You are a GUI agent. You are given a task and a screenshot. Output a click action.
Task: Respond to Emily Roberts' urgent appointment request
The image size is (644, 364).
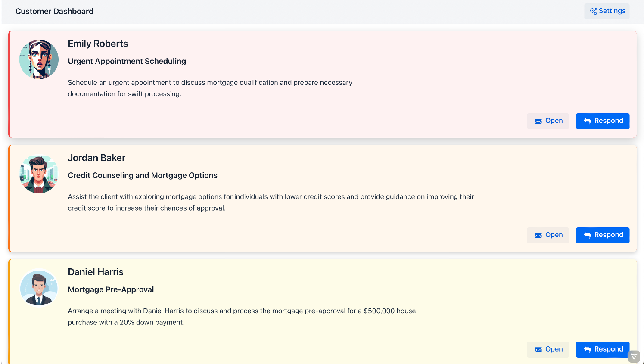603,121
